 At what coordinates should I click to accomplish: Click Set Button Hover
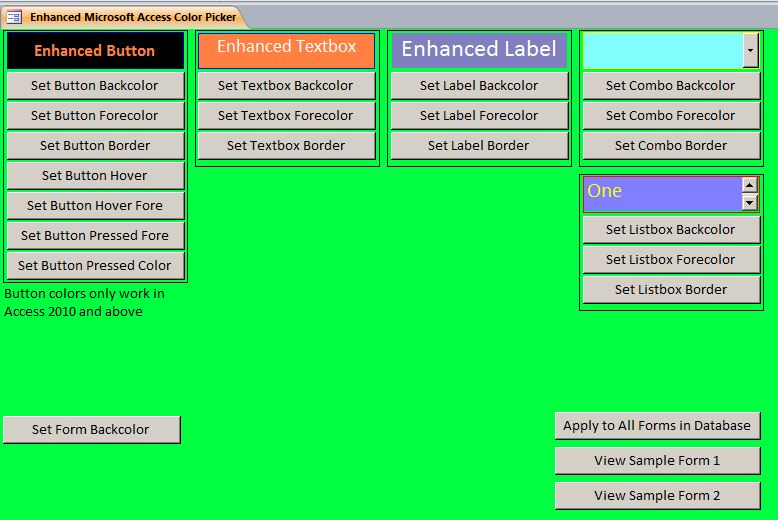tap(95, 176)
